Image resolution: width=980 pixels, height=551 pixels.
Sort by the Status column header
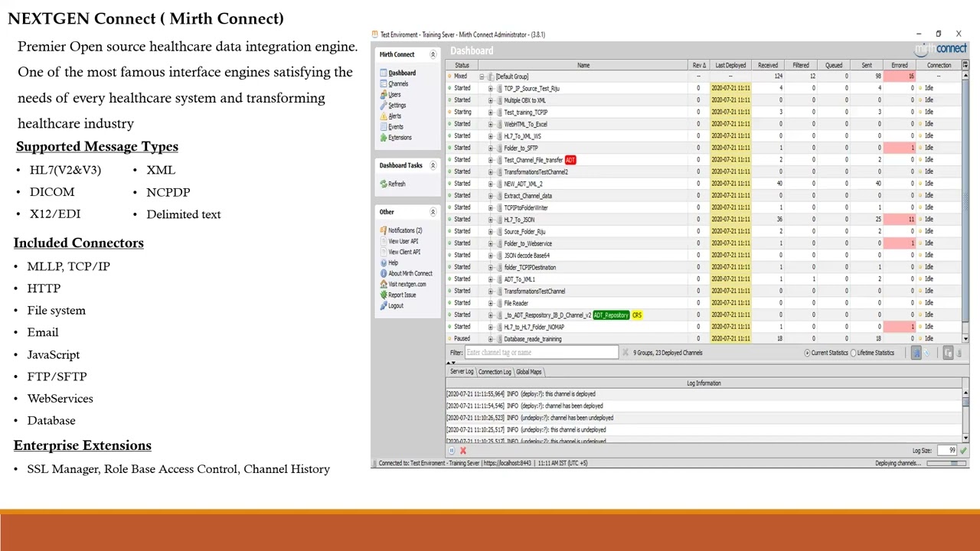462,65
